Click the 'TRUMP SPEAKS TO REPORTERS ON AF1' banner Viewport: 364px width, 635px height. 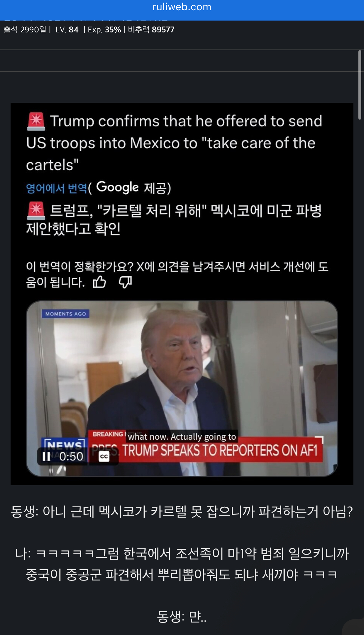pyautogui.click(x=220, y=450)
